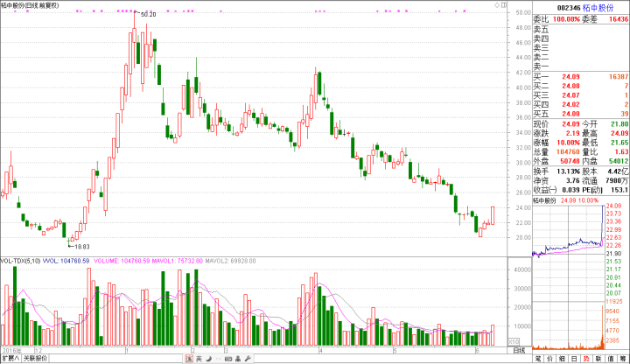Click the 24.09 top price on intraday axis
The width and height of the screenshot is (630, 364).
coord(613,206)
